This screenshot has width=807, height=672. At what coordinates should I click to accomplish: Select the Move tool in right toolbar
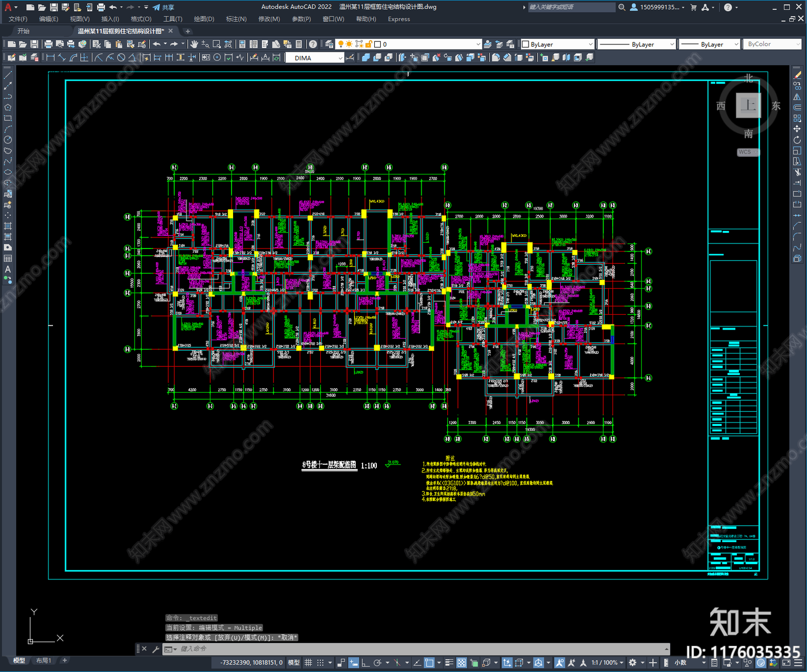(x=797, y=129)
